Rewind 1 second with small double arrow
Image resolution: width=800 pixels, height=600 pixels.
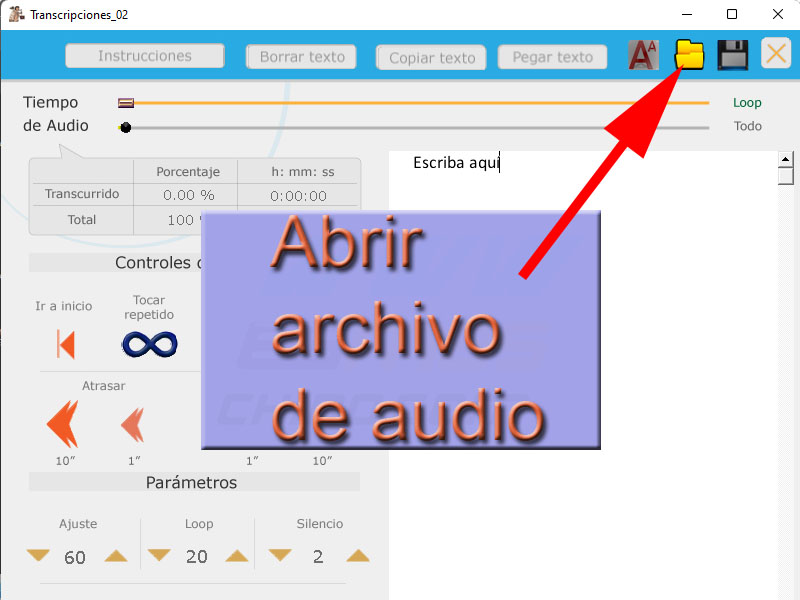pyautogui.click(x=133, y=424)
